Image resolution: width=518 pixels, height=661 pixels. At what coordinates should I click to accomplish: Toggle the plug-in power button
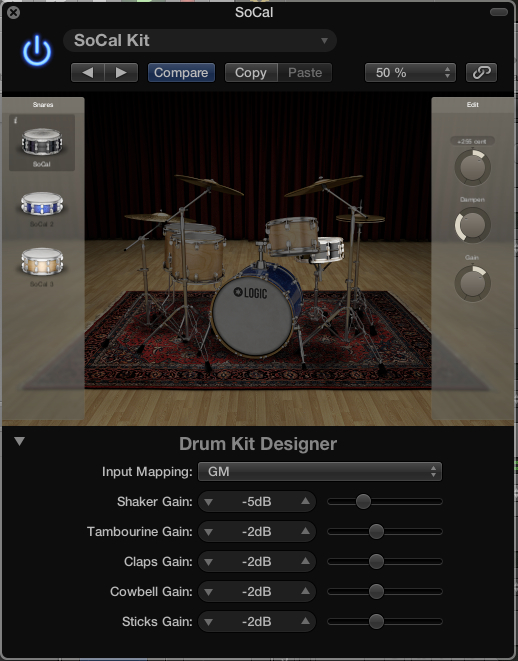pyautogui.click(x=37, y=51)
